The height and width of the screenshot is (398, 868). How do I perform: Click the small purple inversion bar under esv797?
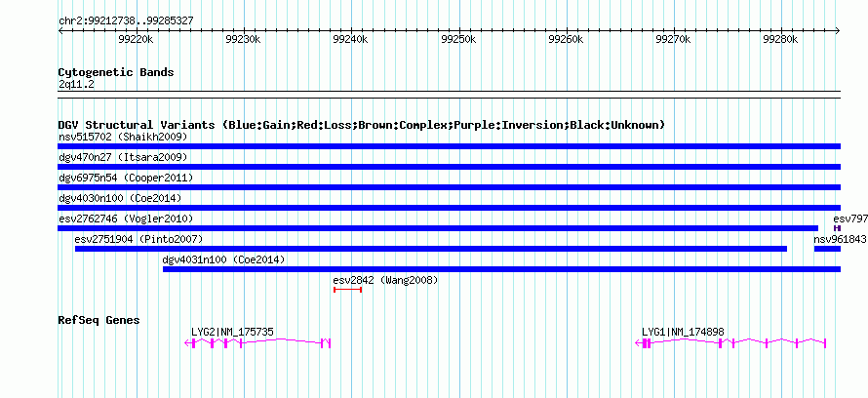coord(838,228)
